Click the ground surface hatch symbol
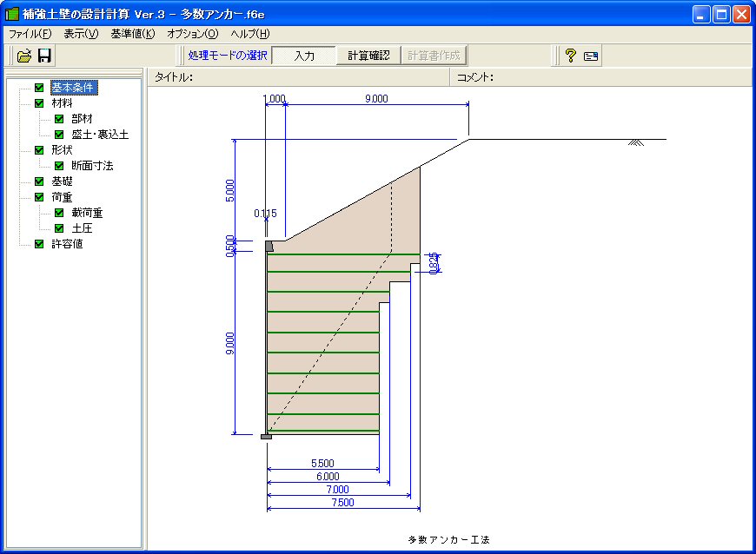 coord(636,142)
